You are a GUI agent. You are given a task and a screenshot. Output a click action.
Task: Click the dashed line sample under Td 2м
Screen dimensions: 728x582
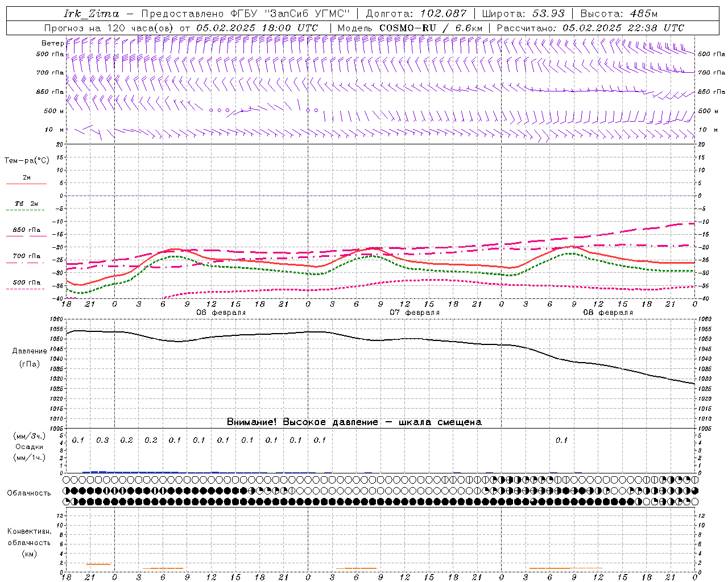[x=26, y=210]
